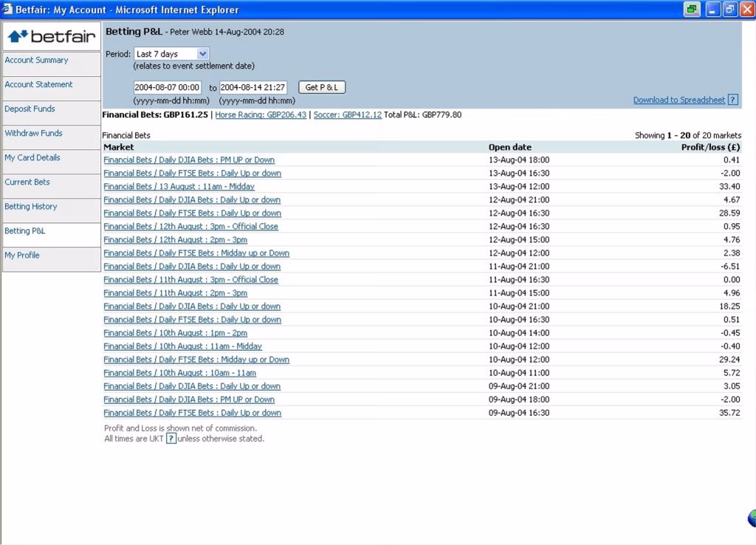Image resolution: width=756 pixels, height=545 pixels.
Task: Click the Open date column header
Action: point(510,147)
